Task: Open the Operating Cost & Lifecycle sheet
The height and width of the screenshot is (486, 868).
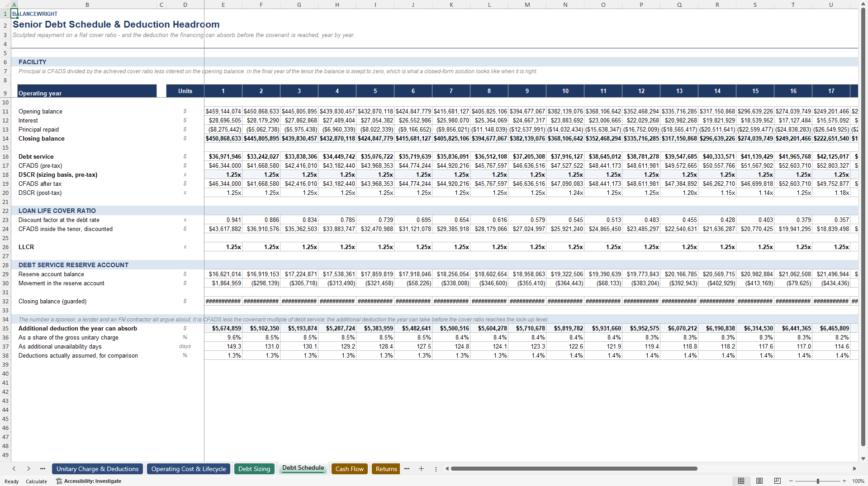Action: 189,469
